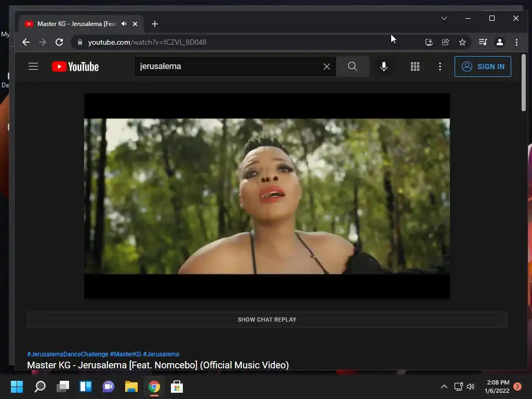The image size is (532, 399).
Task: Open the clock showing 2:08 PM
Action: click(x=497, y=387)
